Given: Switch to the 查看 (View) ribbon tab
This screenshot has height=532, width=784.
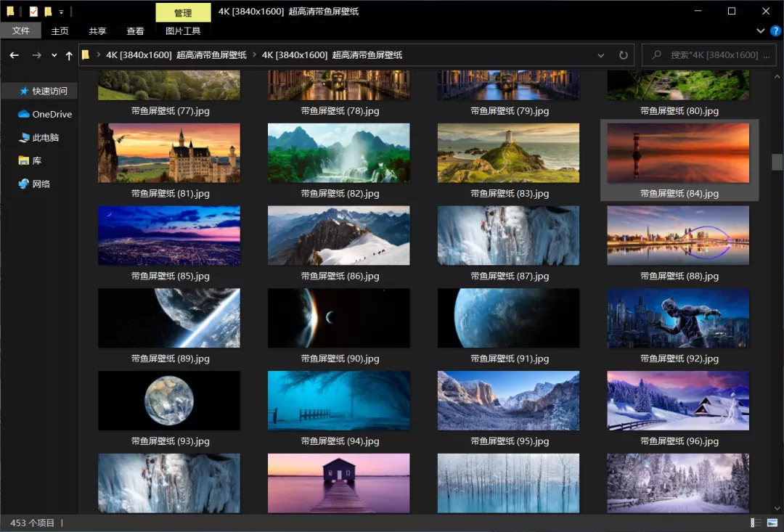Looking at the screenshot, I should tap(135, 31).
